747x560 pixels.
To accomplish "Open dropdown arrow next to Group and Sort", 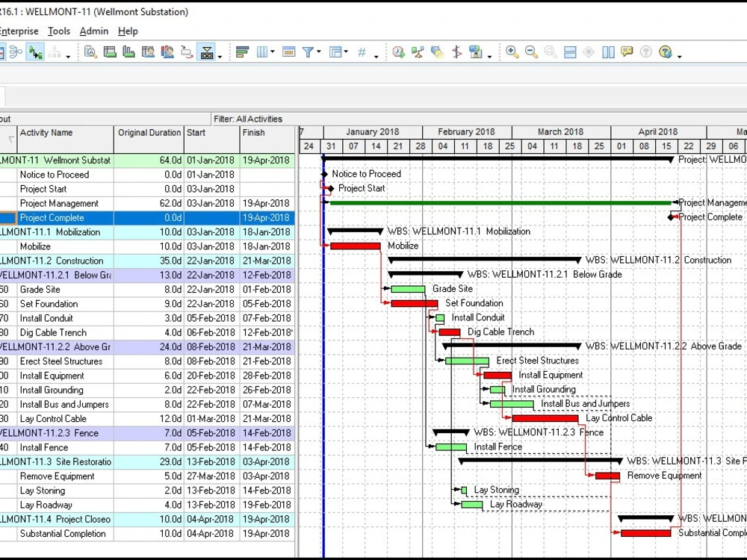I will (346, 52).
